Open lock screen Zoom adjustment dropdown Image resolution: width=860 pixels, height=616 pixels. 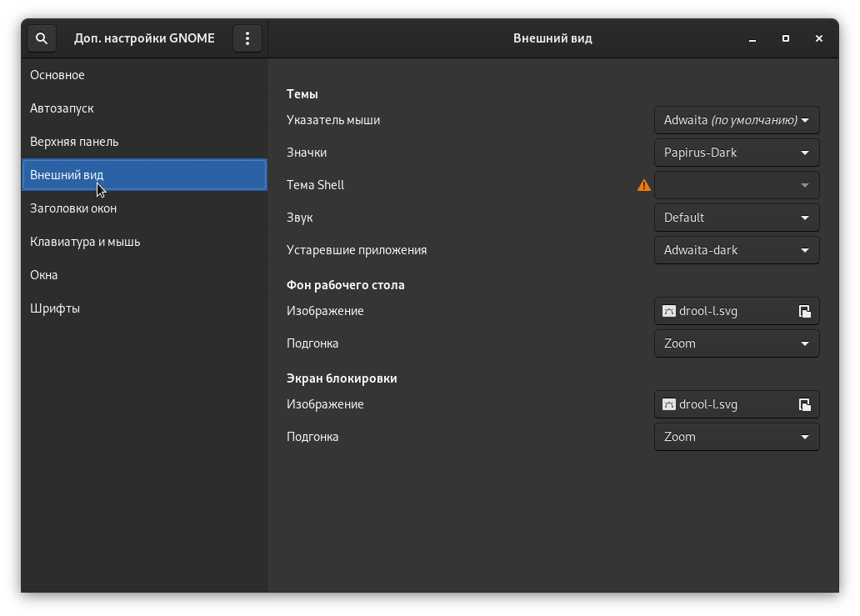tap(737, 437)
